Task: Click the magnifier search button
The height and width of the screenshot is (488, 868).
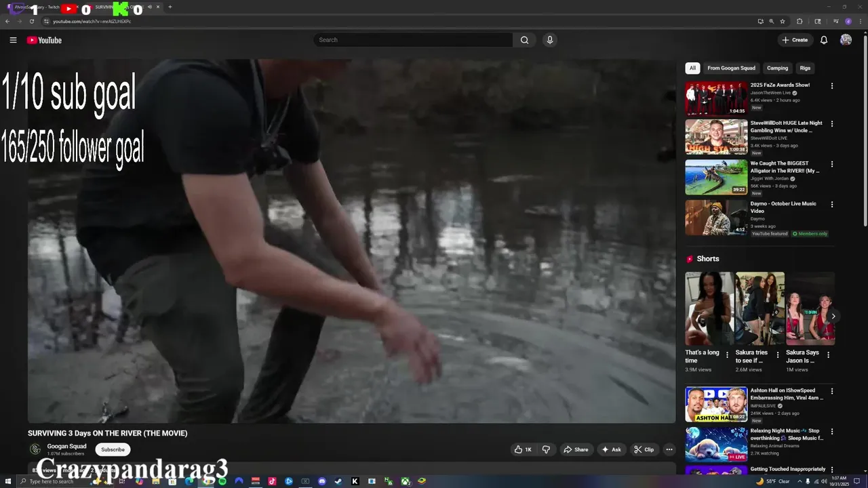Action: [x=524, y=40]
